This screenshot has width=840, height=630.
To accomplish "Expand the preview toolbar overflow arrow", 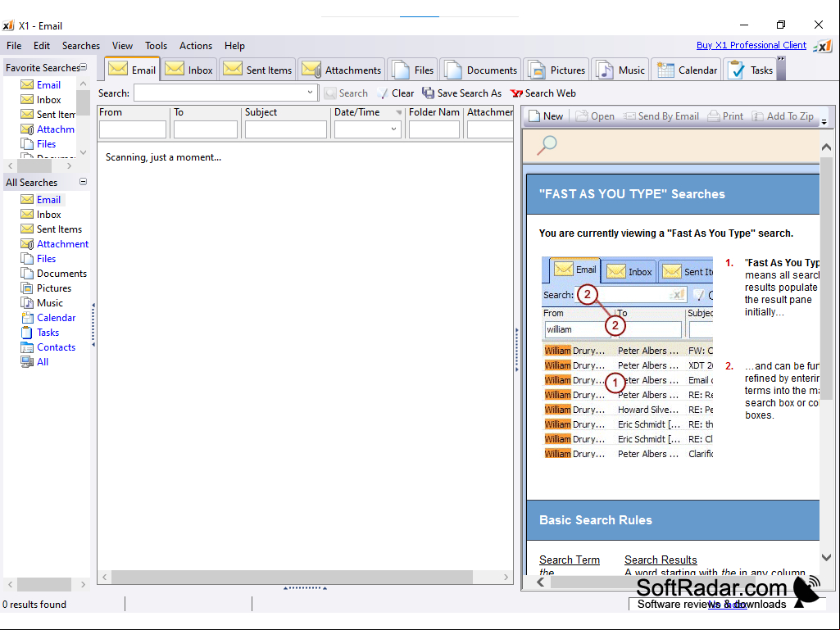I will point(824,122).
